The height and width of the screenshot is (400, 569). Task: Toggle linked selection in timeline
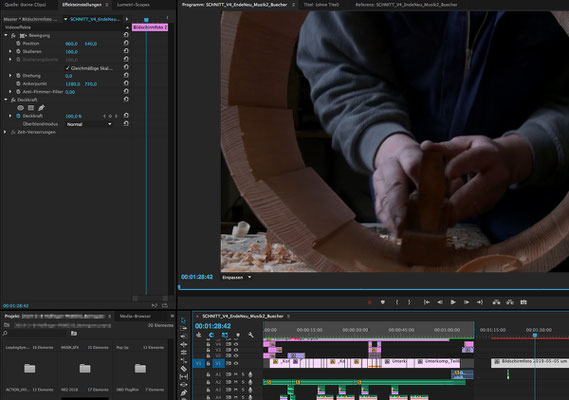click(x=225, y=335)
